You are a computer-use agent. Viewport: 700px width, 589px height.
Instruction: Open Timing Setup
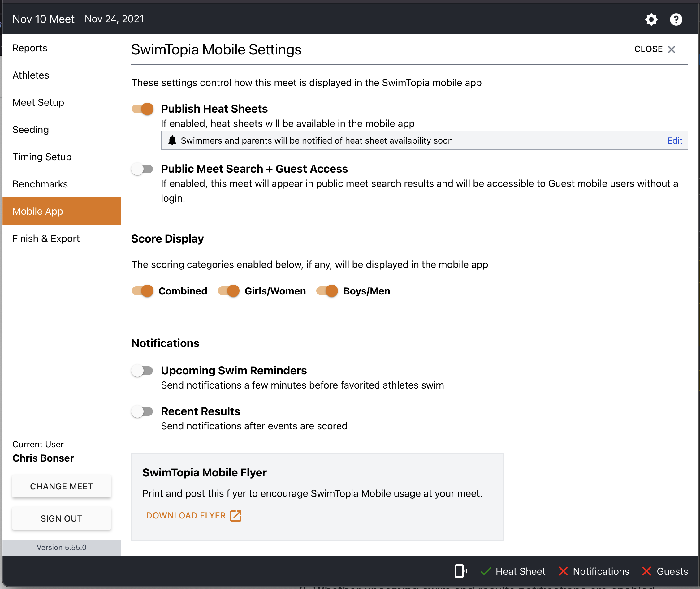pyautogui.click(x=62, y=157)
